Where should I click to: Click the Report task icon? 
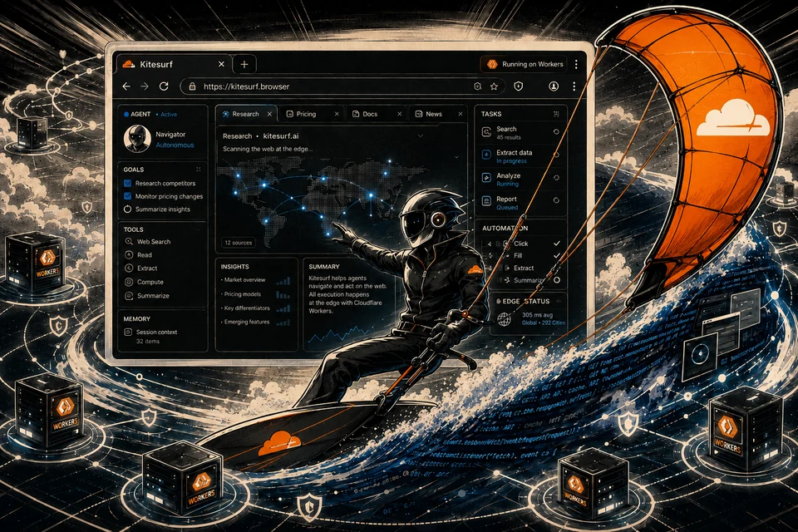(x=486, y=201)
